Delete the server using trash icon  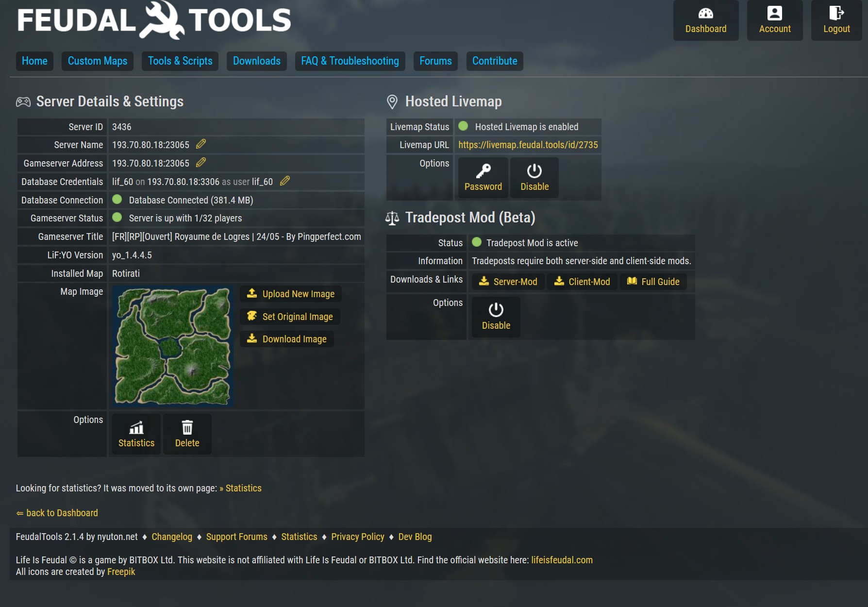[x=187, y=434]
